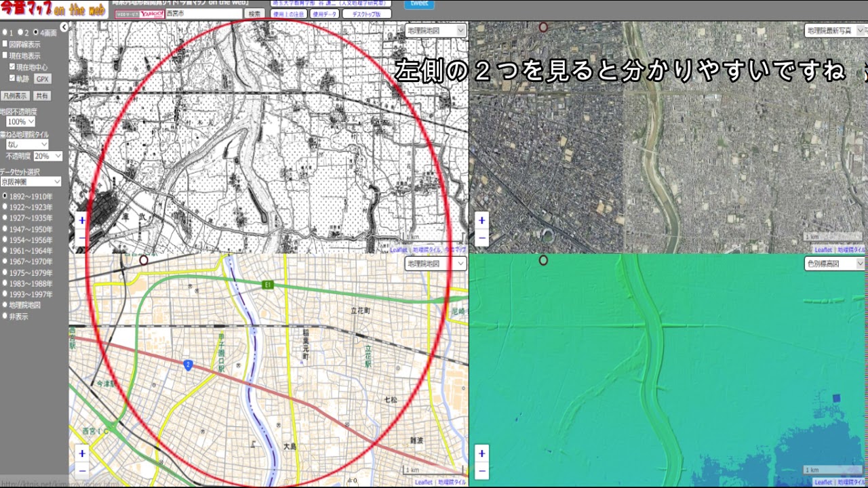Image resolution: width=868 pixels, height=488 pixels.
Task: Click the 検索 search button
Action: 254,14
